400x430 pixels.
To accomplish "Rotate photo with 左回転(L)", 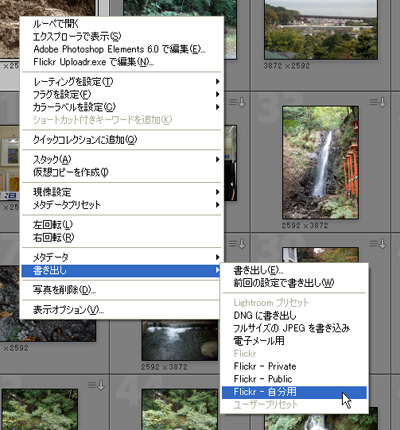I will tap(122, 224).
